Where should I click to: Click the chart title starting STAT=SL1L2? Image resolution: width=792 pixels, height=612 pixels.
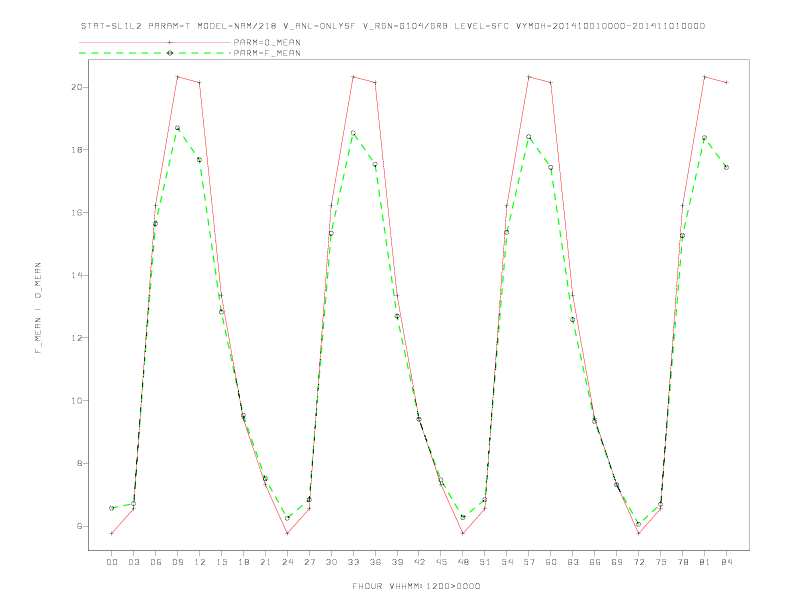[393, 26]
